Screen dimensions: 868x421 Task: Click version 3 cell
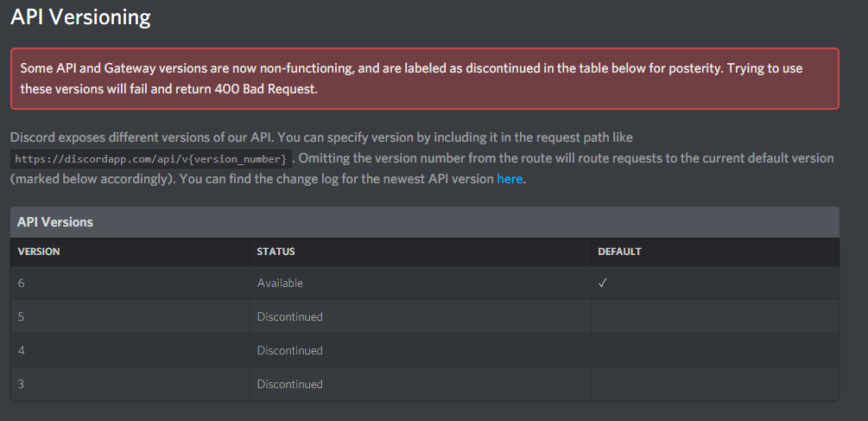coord(130,384)
